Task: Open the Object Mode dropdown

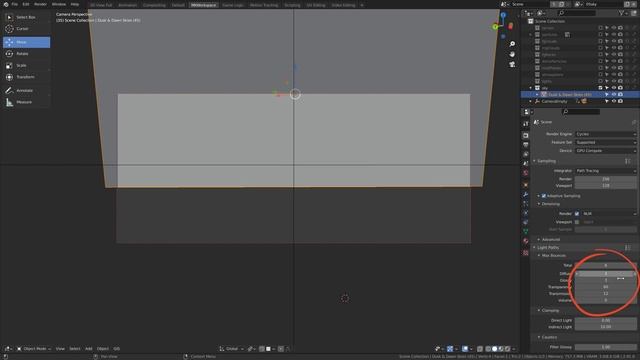Action: coord(34,349)
